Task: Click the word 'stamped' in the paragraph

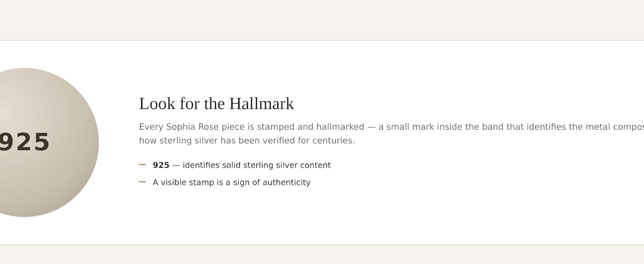Action: click(276, 127)
